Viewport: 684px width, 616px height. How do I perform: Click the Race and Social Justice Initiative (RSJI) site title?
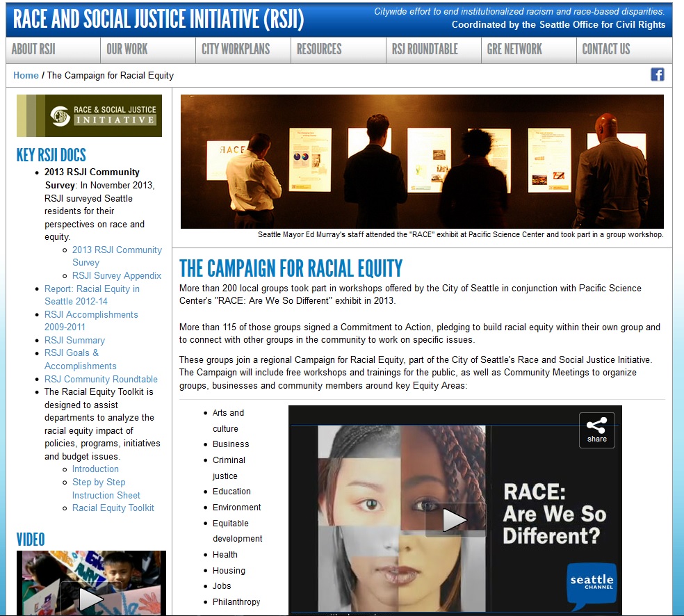point(158,19)
